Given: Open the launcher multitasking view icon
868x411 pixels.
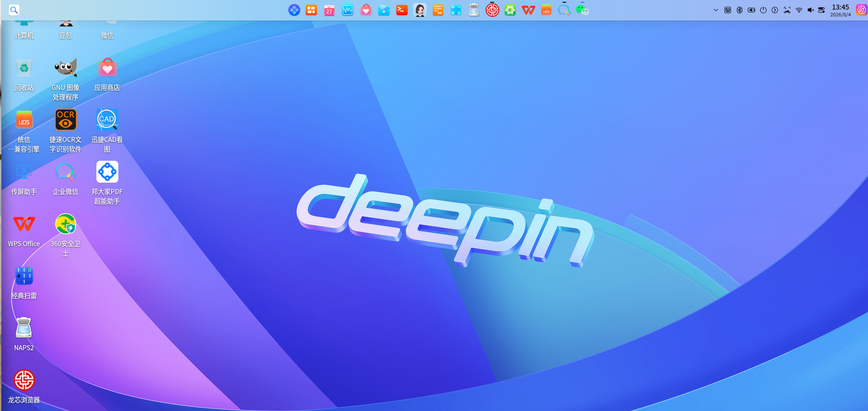Looking at the screenshot, I should 311,10.
